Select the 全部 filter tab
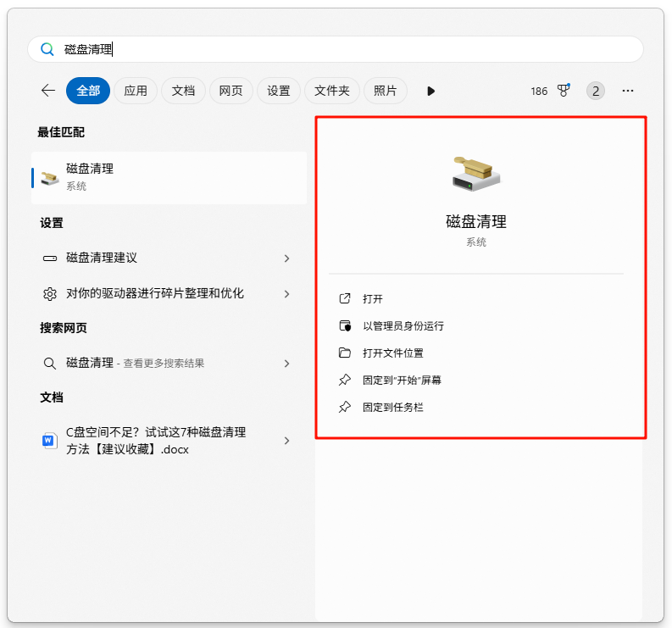Screen dimensions: 672x628 tap(88, 91)
